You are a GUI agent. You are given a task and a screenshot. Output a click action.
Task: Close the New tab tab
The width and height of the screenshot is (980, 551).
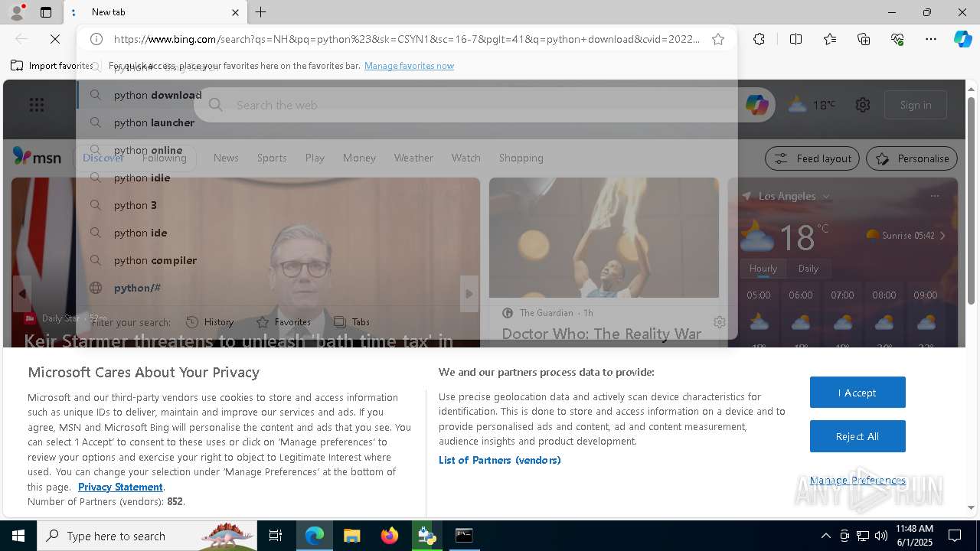(235, 12)
